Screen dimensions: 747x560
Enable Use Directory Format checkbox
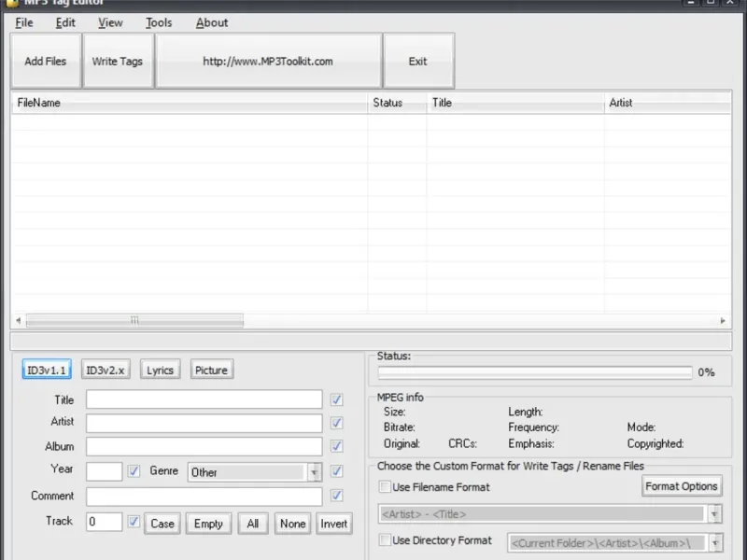tap(385, 540)
